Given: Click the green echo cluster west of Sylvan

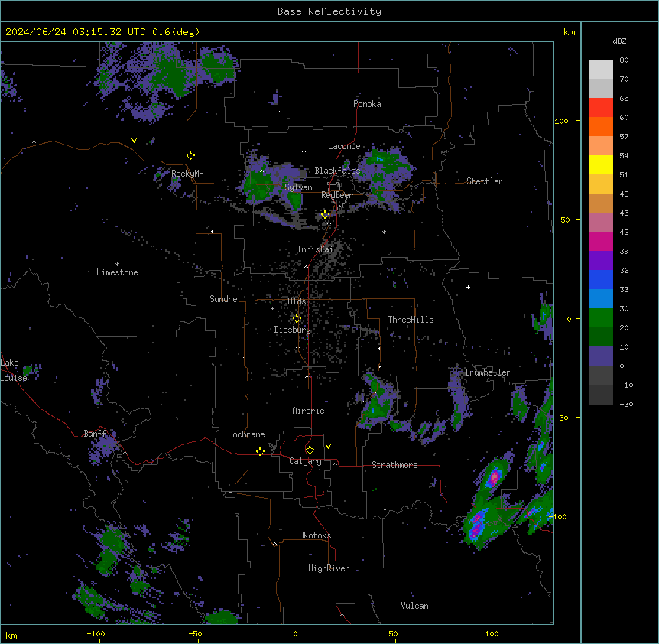Looking at the screenshot, I should coord(258,185).
